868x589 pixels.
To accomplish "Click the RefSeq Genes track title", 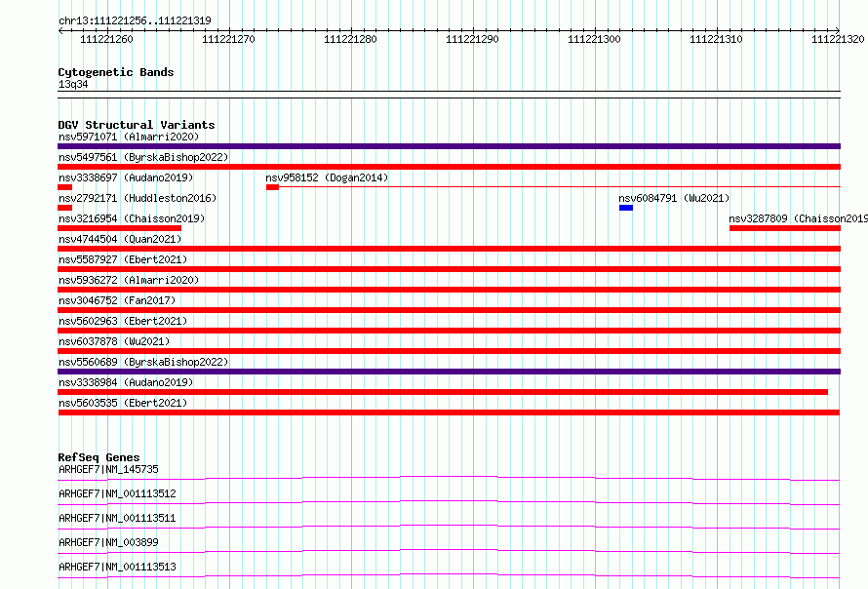I will 99,457.
